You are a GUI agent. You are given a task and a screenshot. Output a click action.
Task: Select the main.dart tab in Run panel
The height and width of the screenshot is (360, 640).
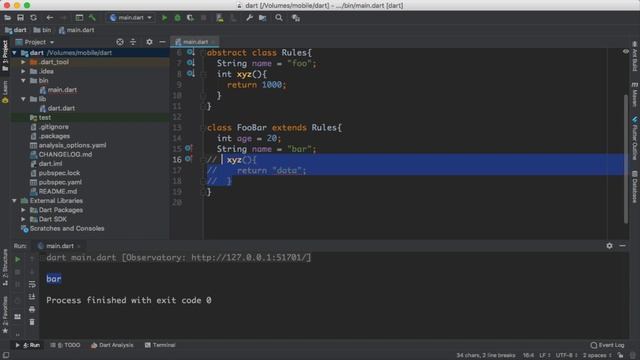coord(59,246)
